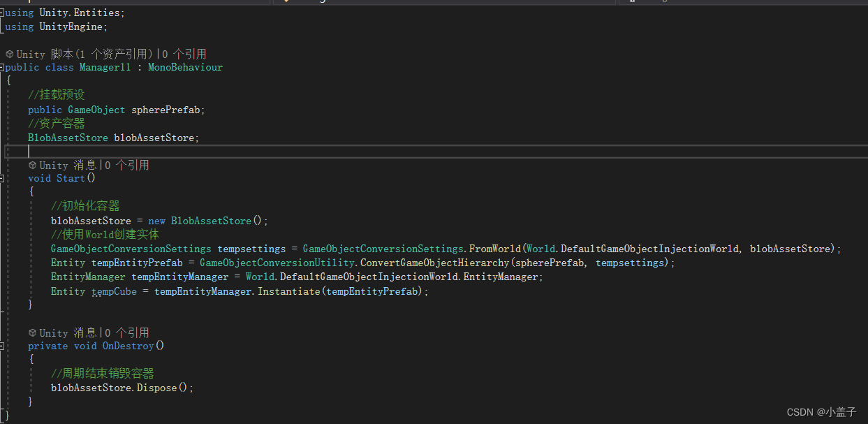Collapse the using directives block
The height and width of the screenshot is (424, 868).
click(x=3, y=12)
